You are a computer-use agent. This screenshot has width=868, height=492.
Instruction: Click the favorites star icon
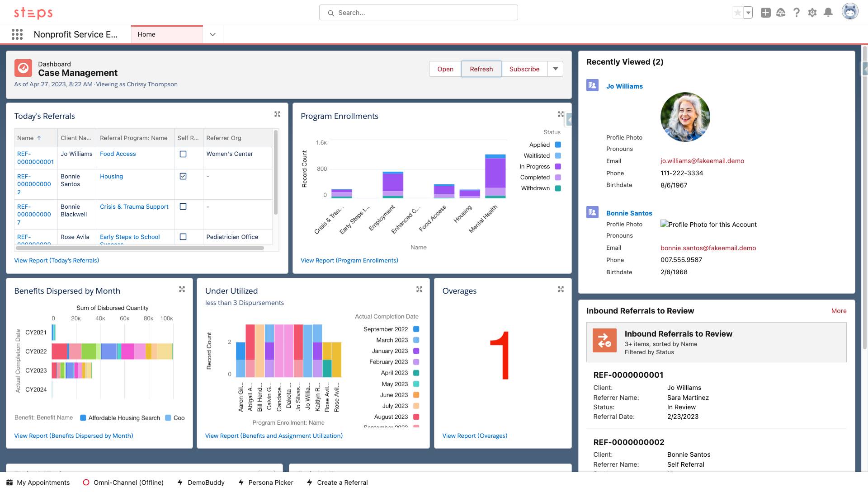[x=737, y=13]
